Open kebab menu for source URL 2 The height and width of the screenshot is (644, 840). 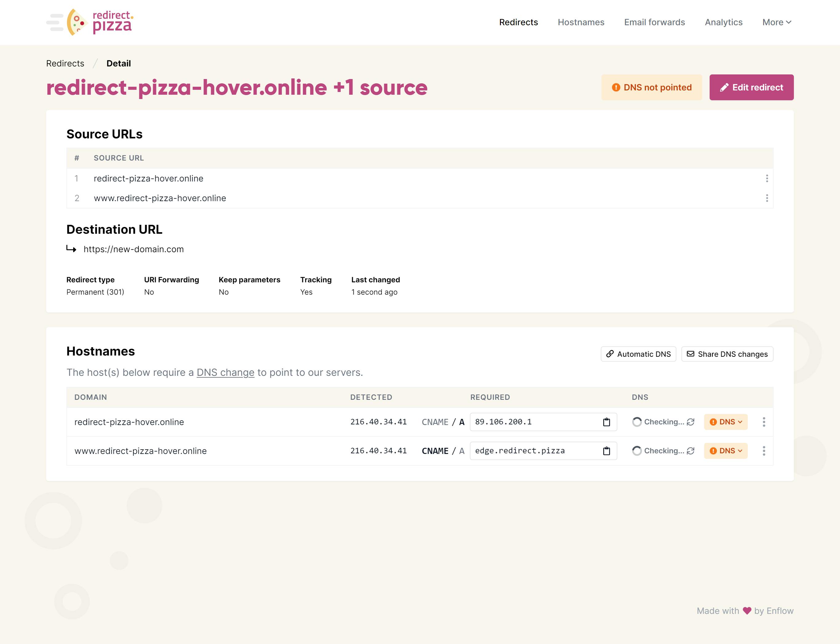click(x=767, y=198)
